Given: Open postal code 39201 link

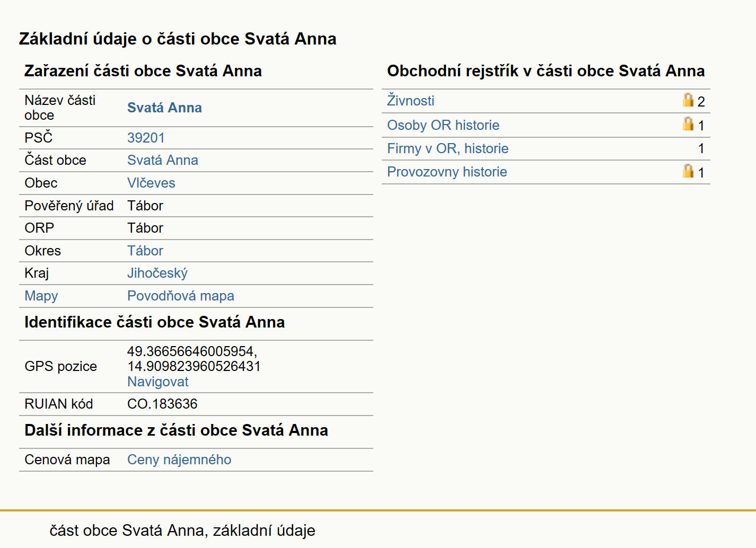Looking at the screenshot, I should click(x=146, y=138).
